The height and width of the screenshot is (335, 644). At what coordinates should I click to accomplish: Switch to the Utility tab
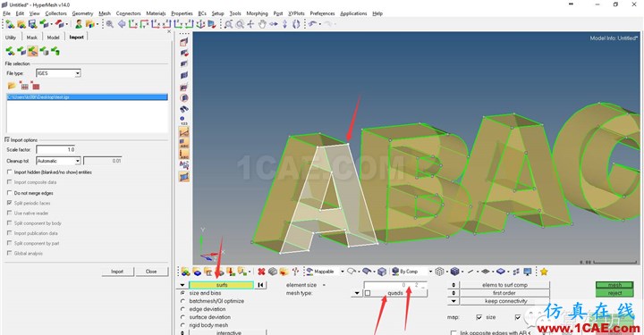(x=11, y=38)
